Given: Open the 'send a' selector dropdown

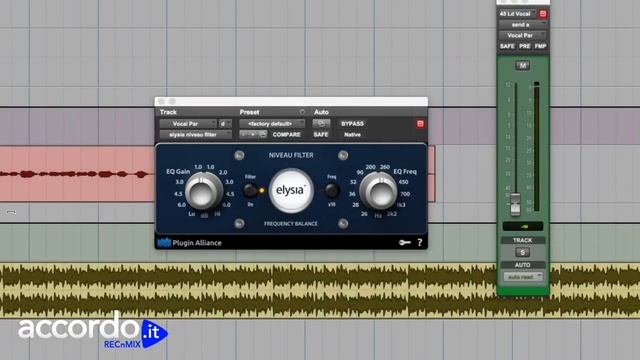Looking at the screenshot, I should pos(523,24).
